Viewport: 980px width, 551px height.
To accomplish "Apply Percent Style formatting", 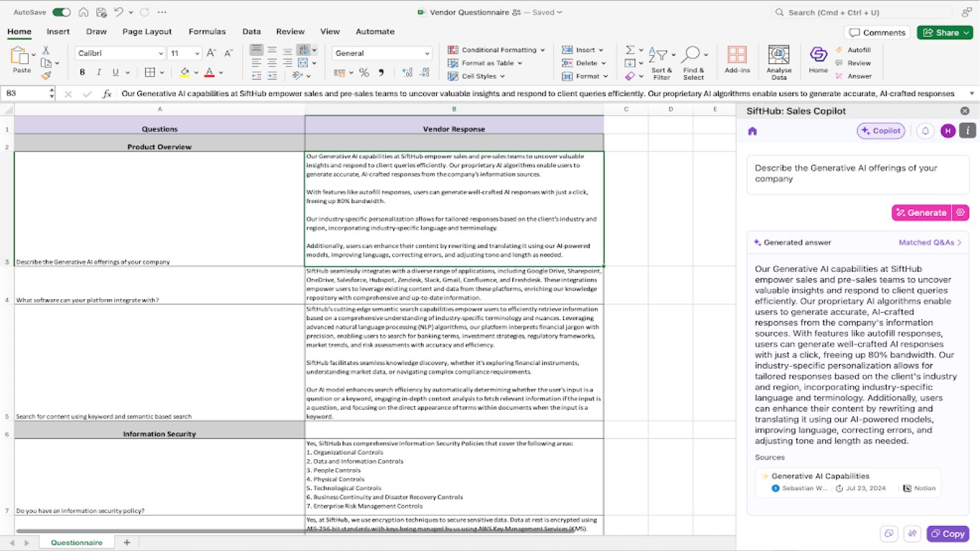I will 364,72.
